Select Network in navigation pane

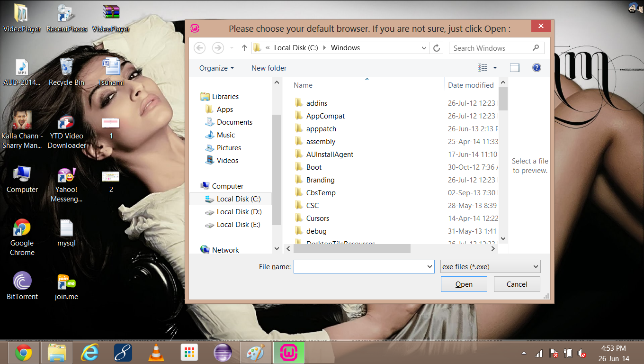pyautogui.click(x=220, y=250)
